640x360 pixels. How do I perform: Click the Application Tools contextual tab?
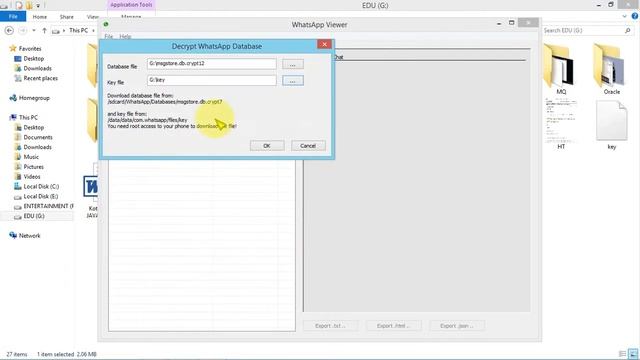pyautogui.click(x=131, y=5)
